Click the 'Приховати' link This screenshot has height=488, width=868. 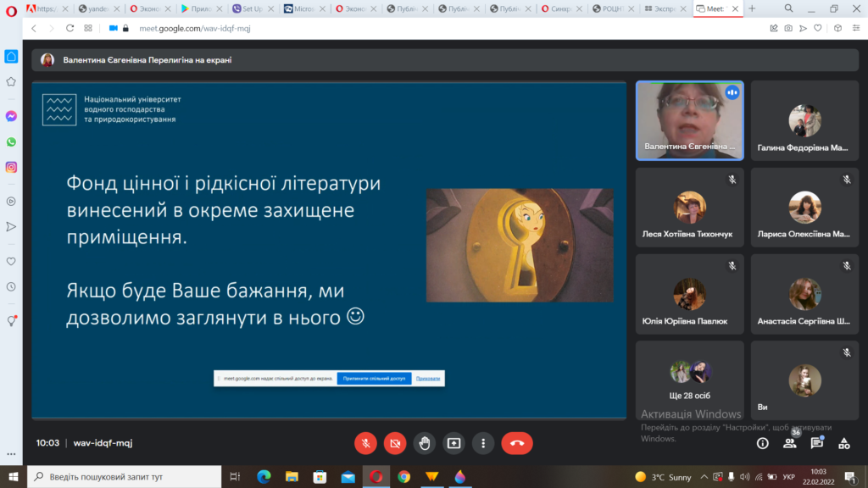pyautogui.click(x=428, y=378)
